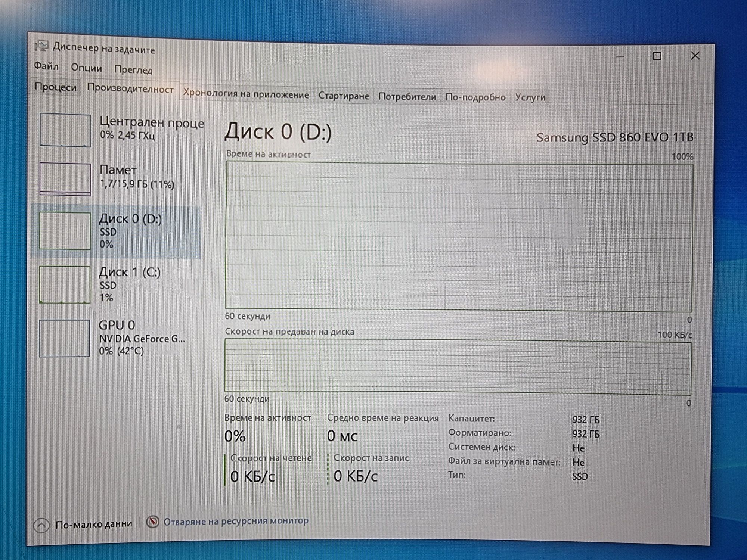This screenshot has width=747, height=560.
Task: Click the Тип SSD value
Action: pos(580,476)
